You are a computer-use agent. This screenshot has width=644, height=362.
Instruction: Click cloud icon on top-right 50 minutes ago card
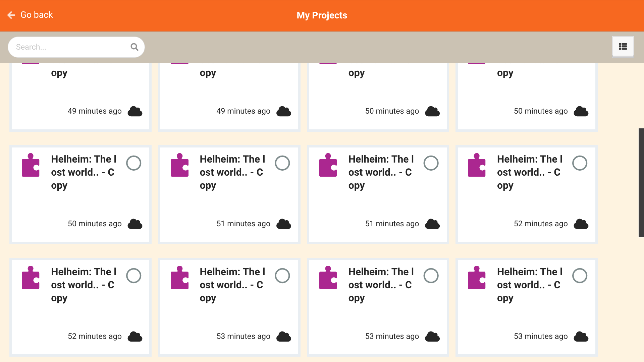(581, 111)
